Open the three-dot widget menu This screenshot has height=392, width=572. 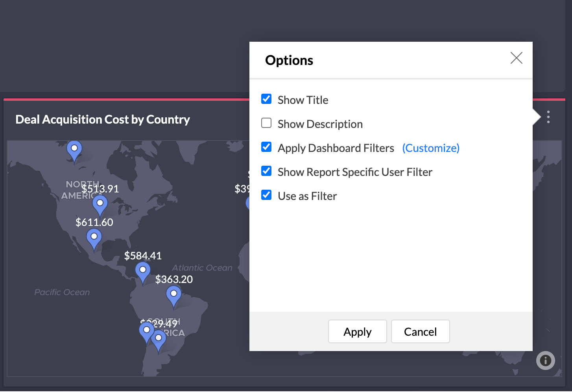click(x=548, y=117)
